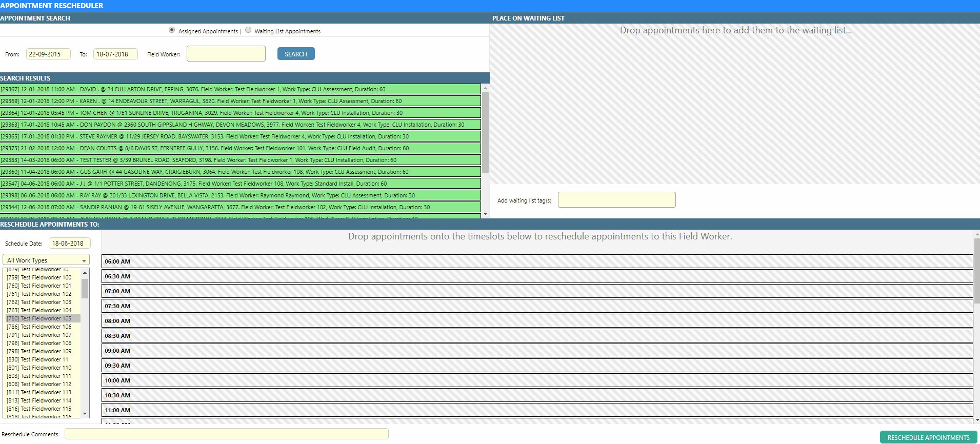
Task: Click the Schedule Date field
Action: coord(70,244)
